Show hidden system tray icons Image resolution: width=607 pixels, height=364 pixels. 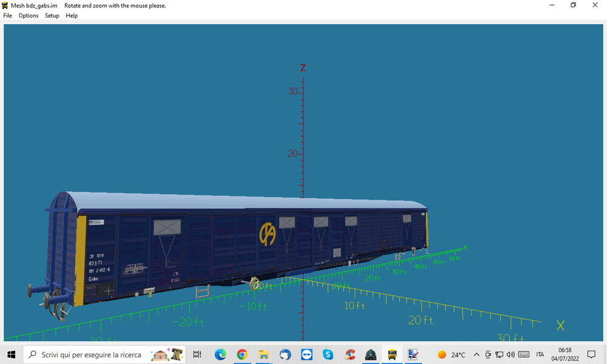476,354
